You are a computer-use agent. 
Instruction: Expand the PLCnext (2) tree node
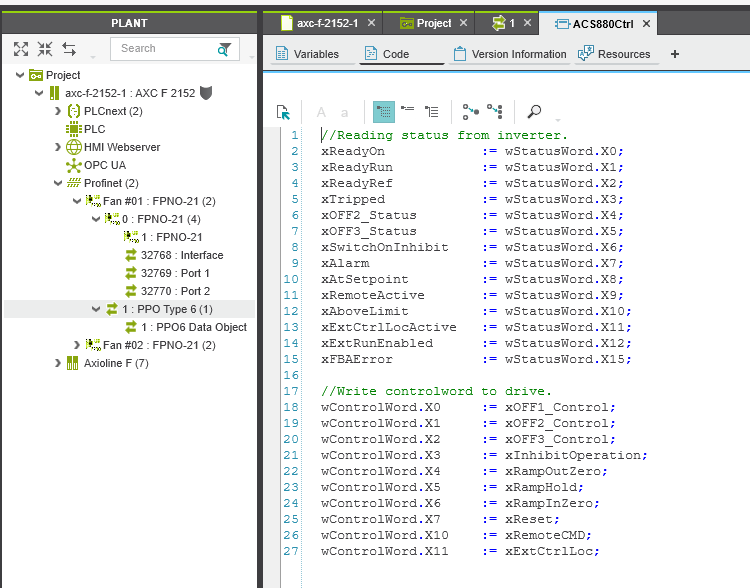point(58,111)
